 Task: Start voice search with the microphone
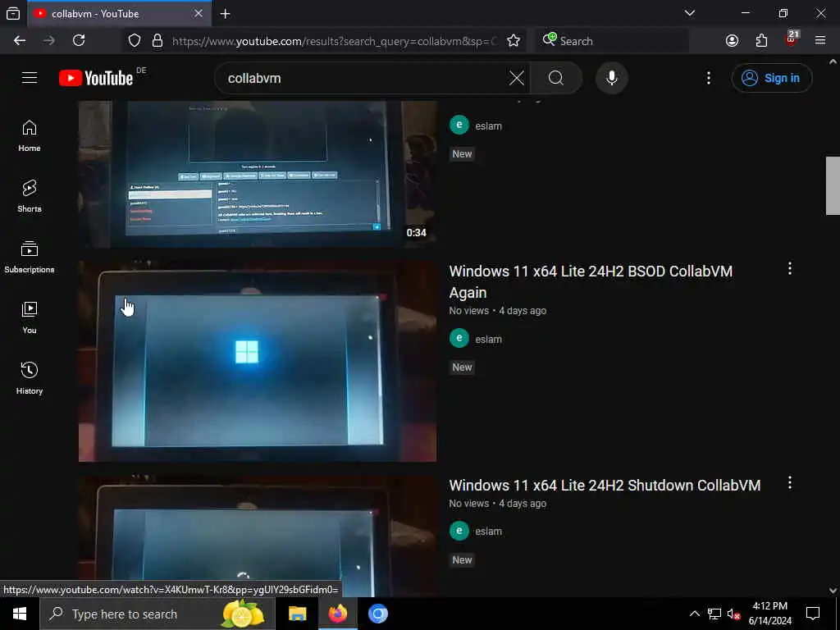(x=611, y=78)
